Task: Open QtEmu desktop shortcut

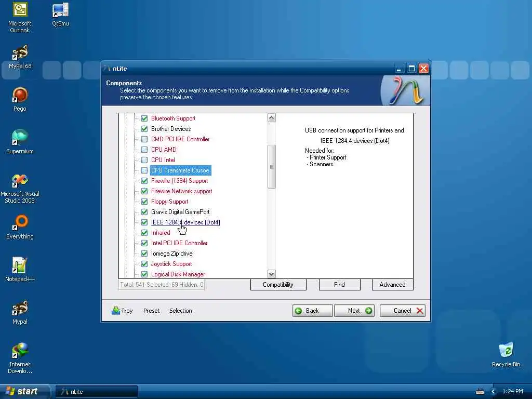Action: click(60, 14)
